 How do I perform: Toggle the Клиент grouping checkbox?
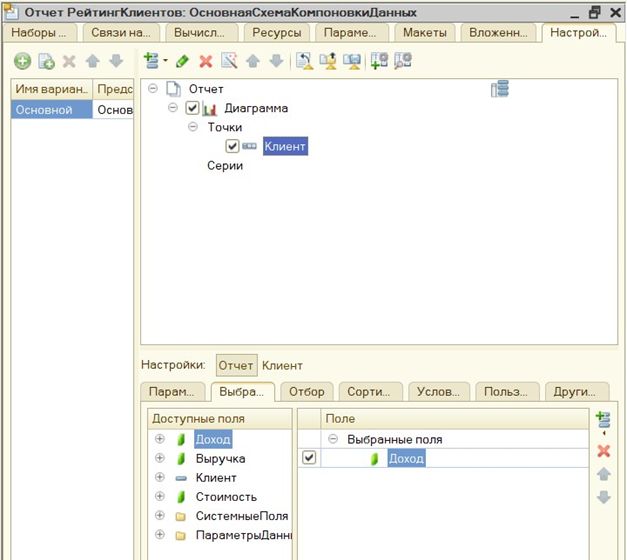[232, 146]
